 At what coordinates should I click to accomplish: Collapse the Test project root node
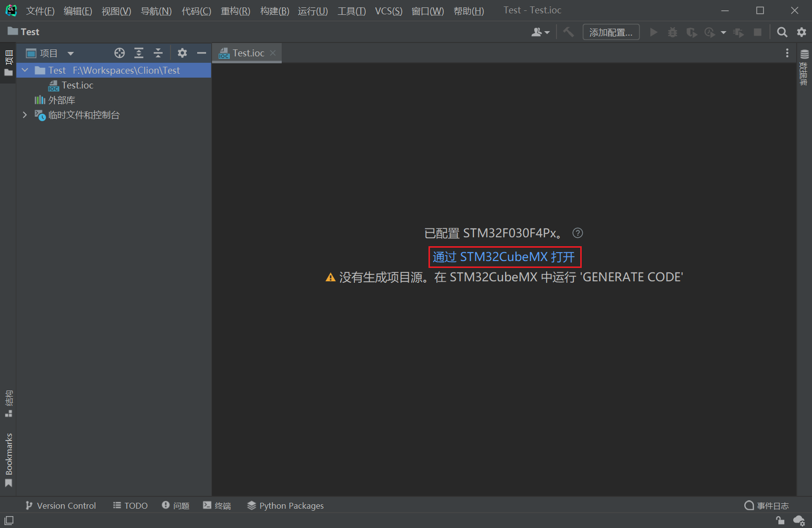click(x=25, y=70)
